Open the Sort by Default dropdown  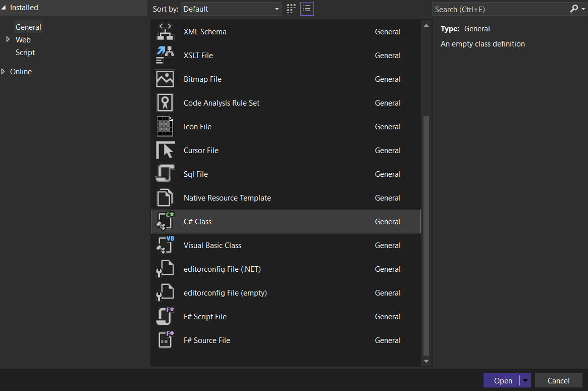click(x=231, y=9)
